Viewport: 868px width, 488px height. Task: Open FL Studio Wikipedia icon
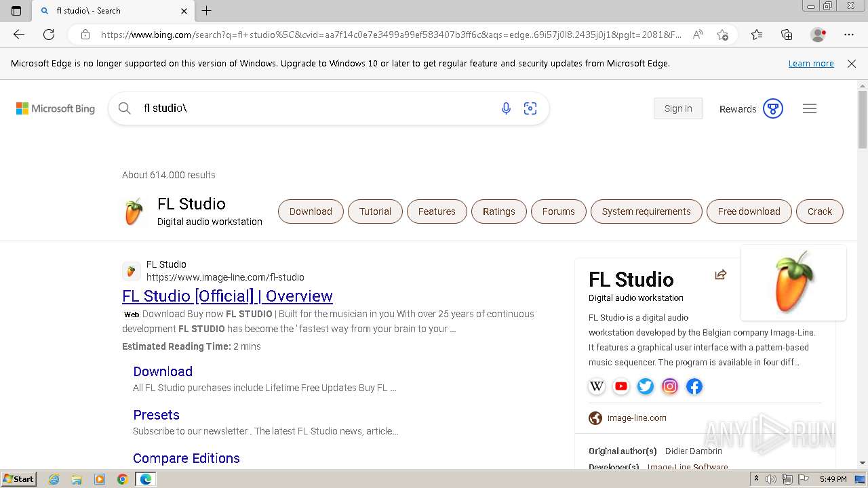(597, 386)
